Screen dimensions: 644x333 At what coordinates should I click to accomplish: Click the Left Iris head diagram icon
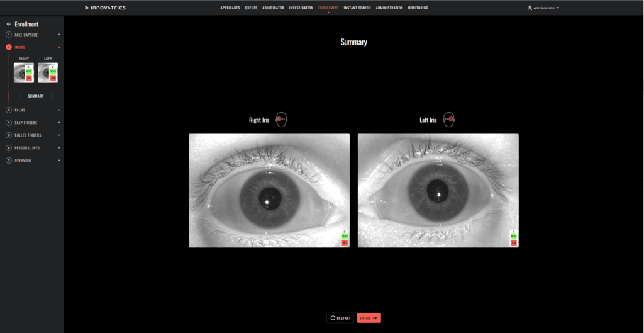tap(449, 120)
